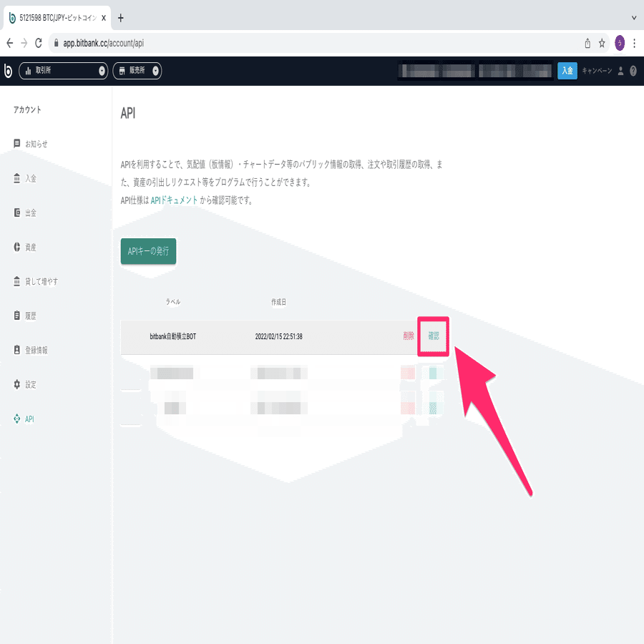Click 確認 next to bitbank自動積立BOT

tap(433, 334)
